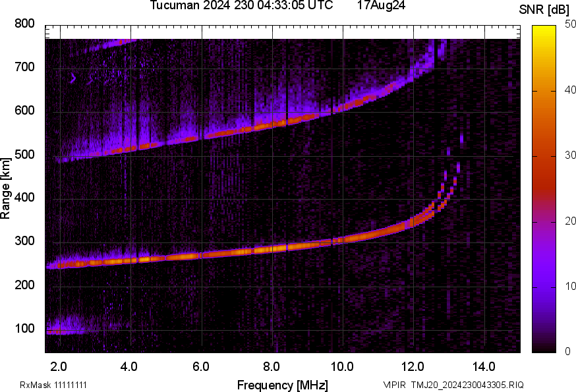Click the colorbar value '30'
The image size is (576, 392).
click(570, 155)
